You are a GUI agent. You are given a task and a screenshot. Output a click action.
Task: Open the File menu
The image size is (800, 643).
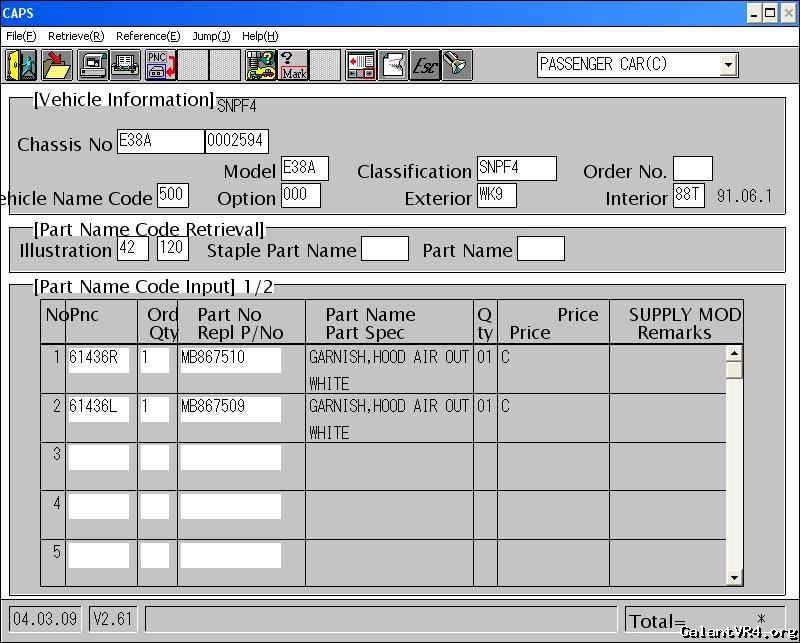tap(21, 36)
